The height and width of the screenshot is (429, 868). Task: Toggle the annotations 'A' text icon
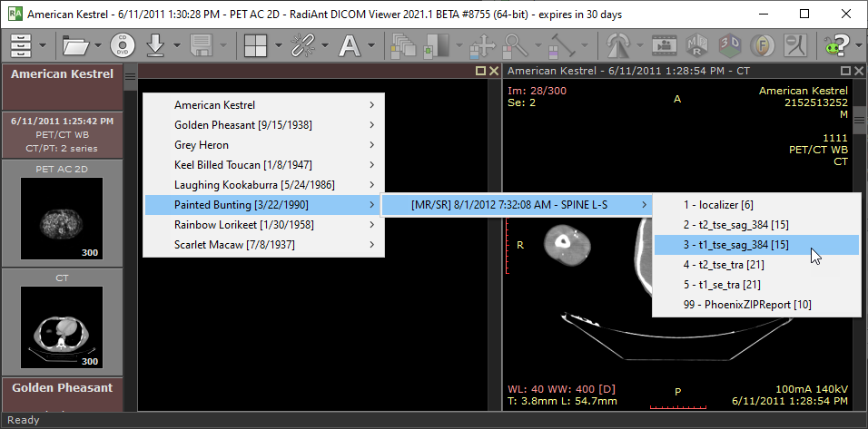point(350,45)
